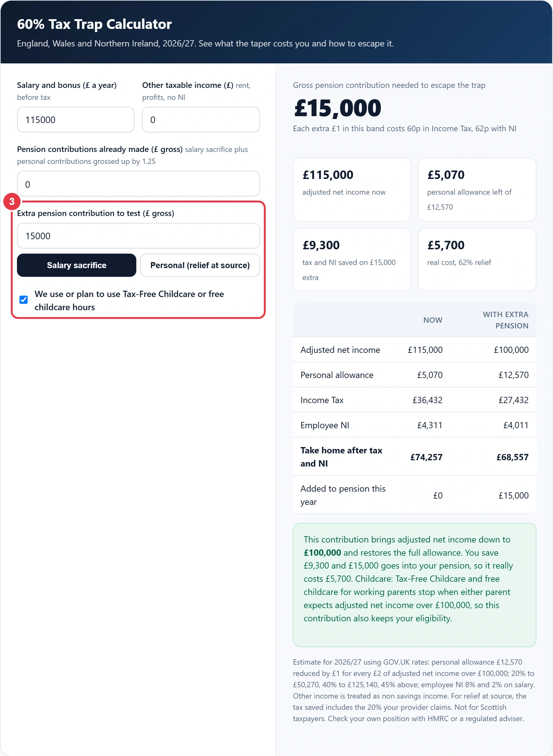
Task: Click the red step 3 badge
Action: (12, 201)
